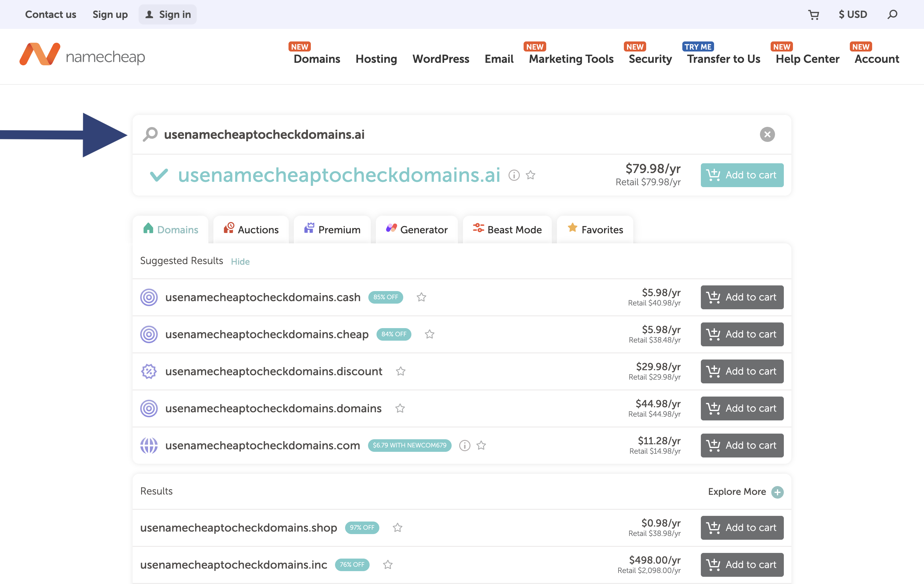The height and width of the screenshot is (584, 924).
Task: Clear the search field using the X icon
Action: pos(767,134)
